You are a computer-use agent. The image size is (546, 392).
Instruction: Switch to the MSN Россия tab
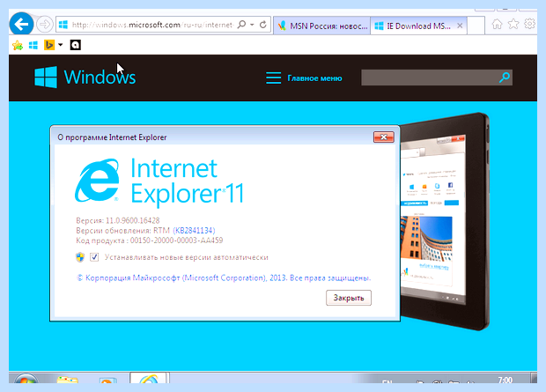click(x=322, y=26)
